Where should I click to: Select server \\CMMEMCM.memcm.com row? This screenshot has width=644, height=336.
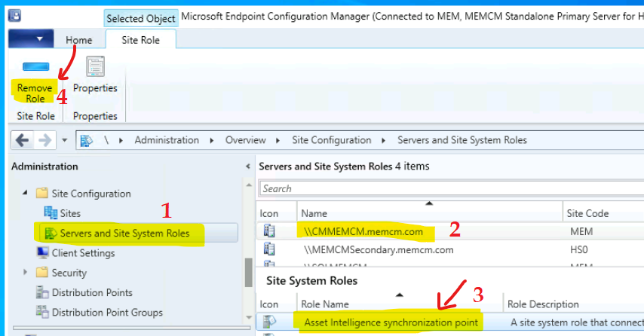[x=450, y=231]
